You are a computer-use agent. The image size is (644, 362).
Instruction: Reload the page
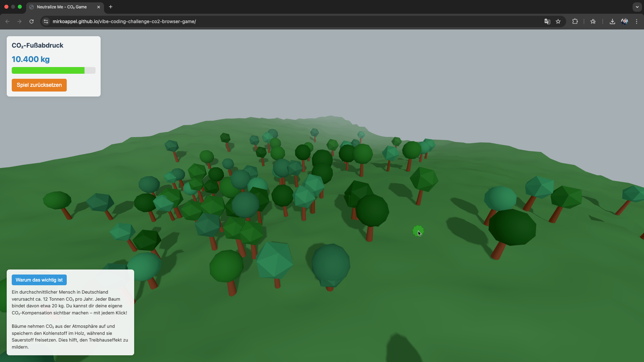pyautogui.click(x=32, y=21)
